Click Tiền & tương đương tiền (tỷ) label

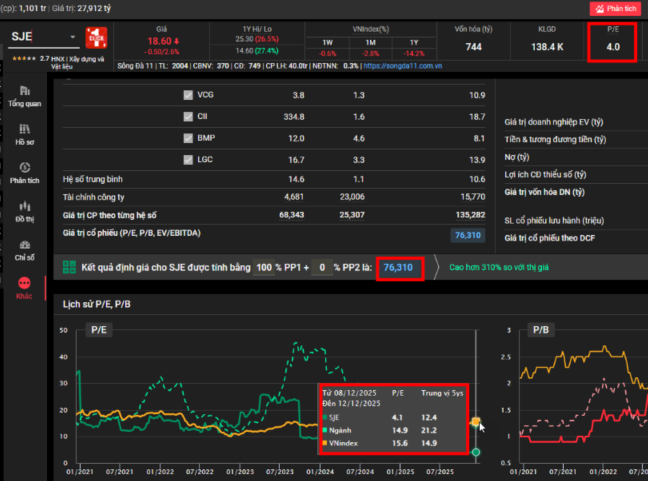pyautogui.click(x=555, y=140)
